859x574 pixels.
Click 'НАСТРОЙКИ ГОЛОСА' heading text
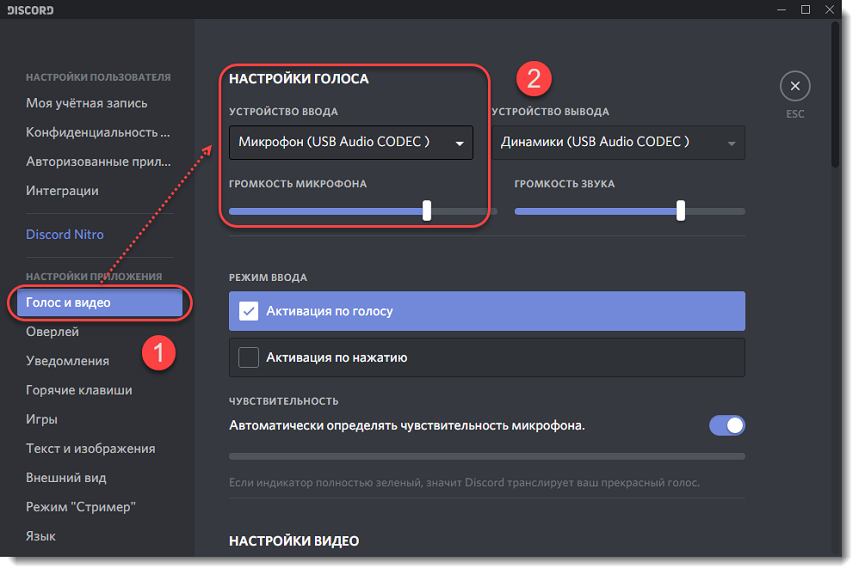coord(299,79)
